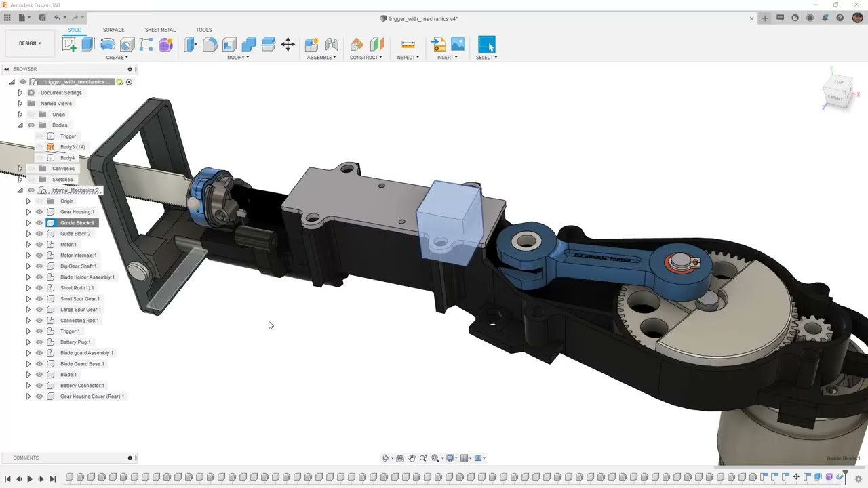Toggle visibility of the Bodies folder
868x488 pixels.
[31, 125]
